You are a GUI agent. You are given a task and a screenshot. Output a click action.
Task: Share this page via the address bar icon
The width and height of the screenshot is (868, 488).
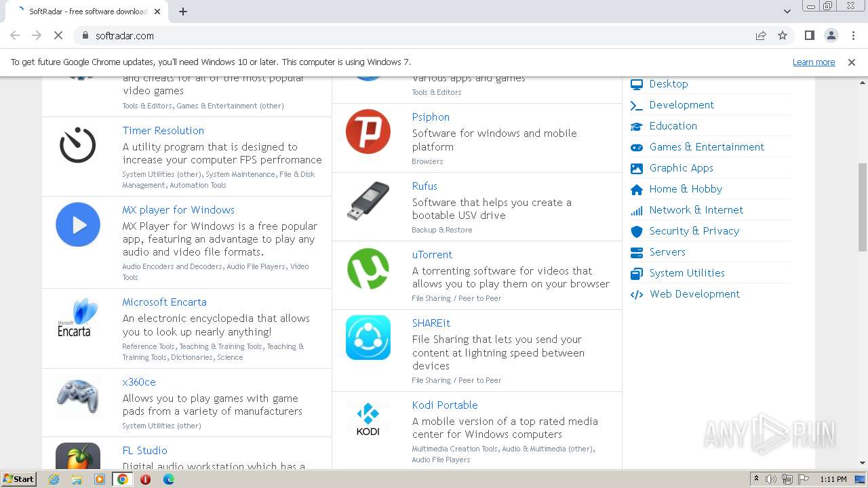click(x=761, y=35)
